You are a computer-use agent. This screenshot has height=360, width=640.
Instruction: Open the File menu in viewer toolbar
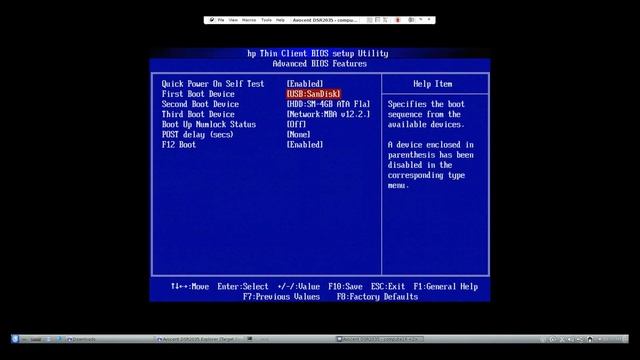pos(221,20)
